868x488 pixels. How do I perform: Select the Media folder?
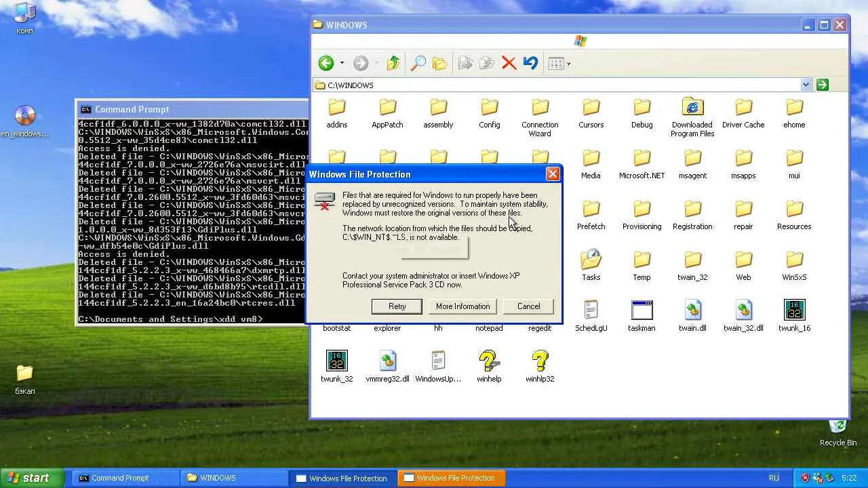(591, 164)
